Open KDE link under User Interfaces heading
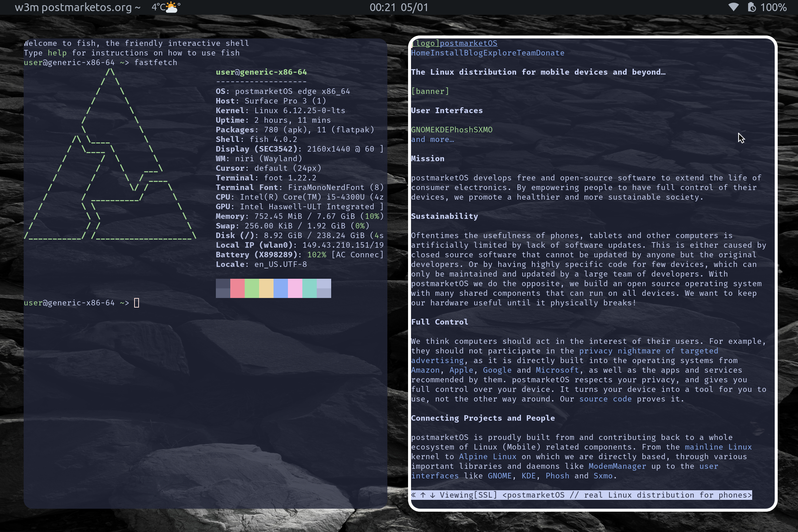This screenshot has height=532, width=798. [x=442, y=130]
